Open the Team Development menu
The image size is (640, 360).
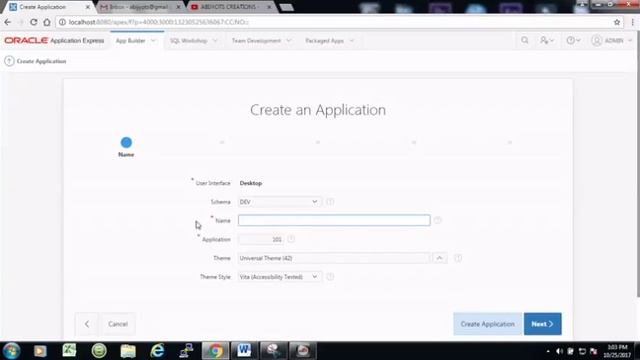pos(256,41)
